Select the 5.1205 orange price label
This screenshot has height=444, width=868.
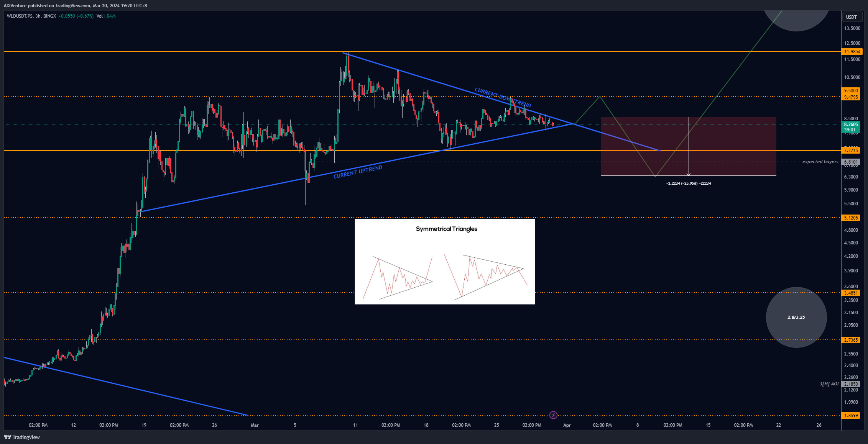point(851,218)
